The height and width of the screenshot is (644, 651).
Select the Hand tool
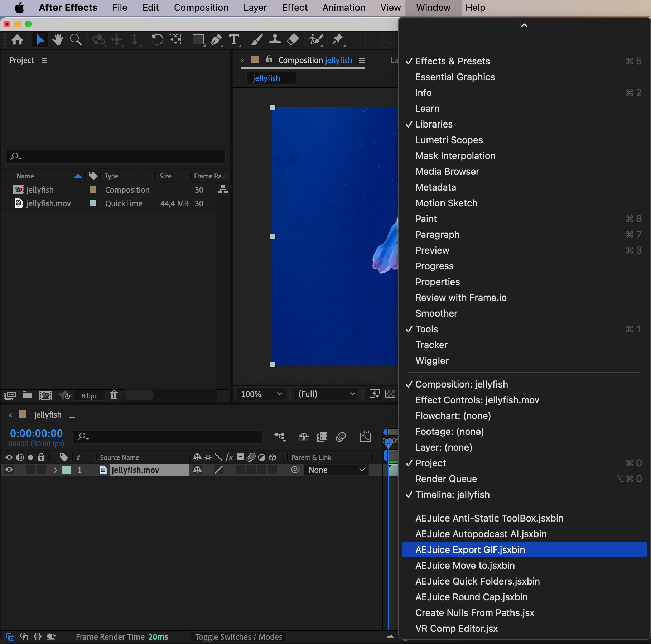tap(57, 39)
